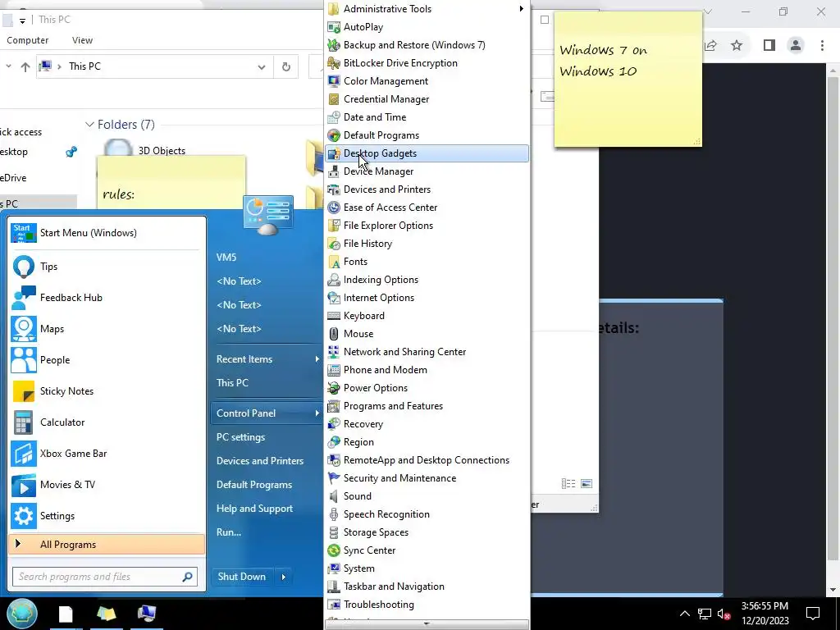The height and width of the screenshot is (630, 840).
Task: Open the Maps icon in Start menu
Action: 24,329
